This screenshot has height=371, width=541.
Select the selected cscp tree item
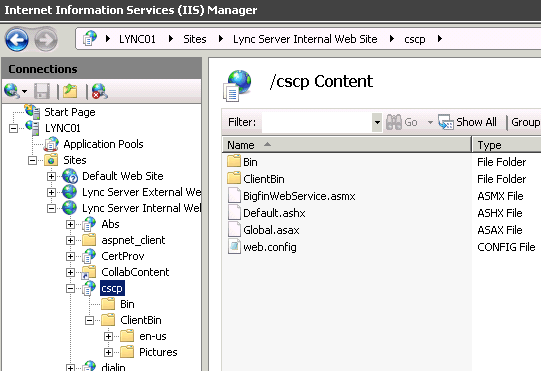(x=112, y=288)
